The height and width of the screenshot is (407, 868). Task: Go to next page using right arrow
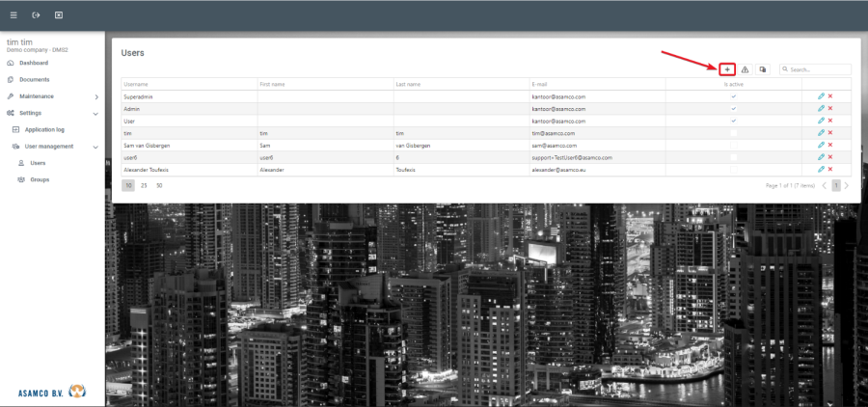[x=847, y=185]
